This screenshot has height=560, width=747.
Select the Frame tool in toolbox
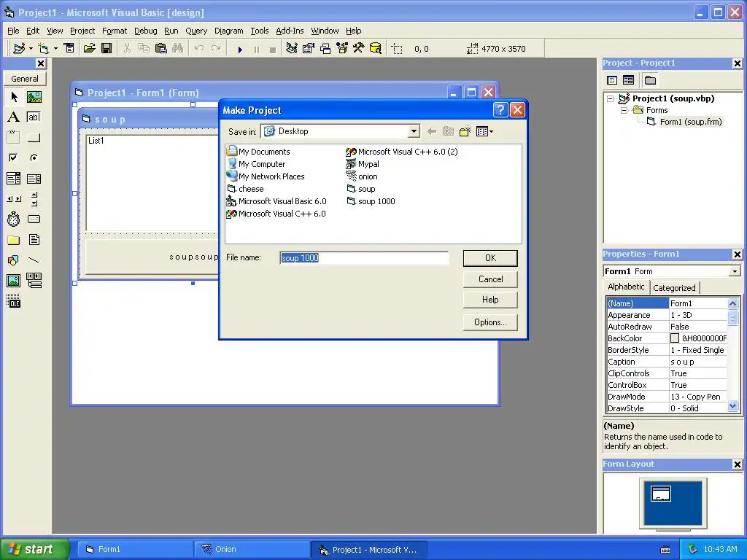[14, 138]
